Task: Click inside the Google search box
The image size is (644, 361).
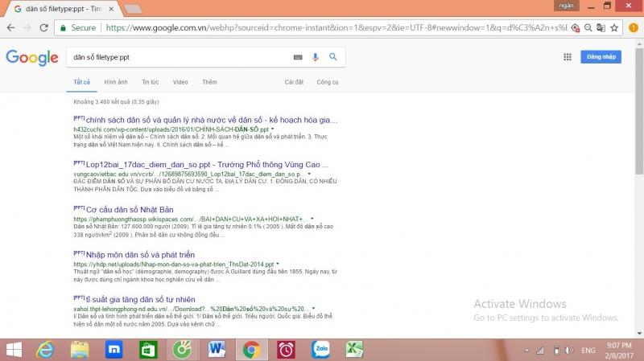Action: pyautogui.click(x=177, y=57)
